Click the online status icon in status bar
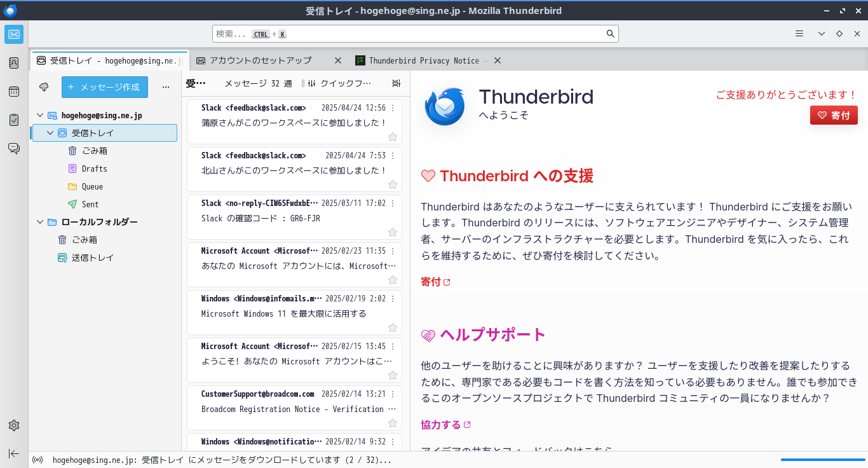 [x=37, y=460]
